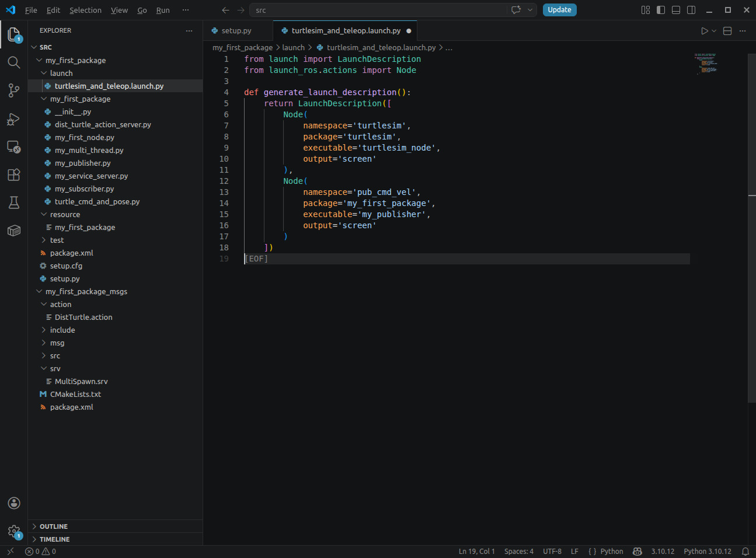Toggle the bottom panel visibility
This screenshot has height=558, width=756.
tap(676, 10)
